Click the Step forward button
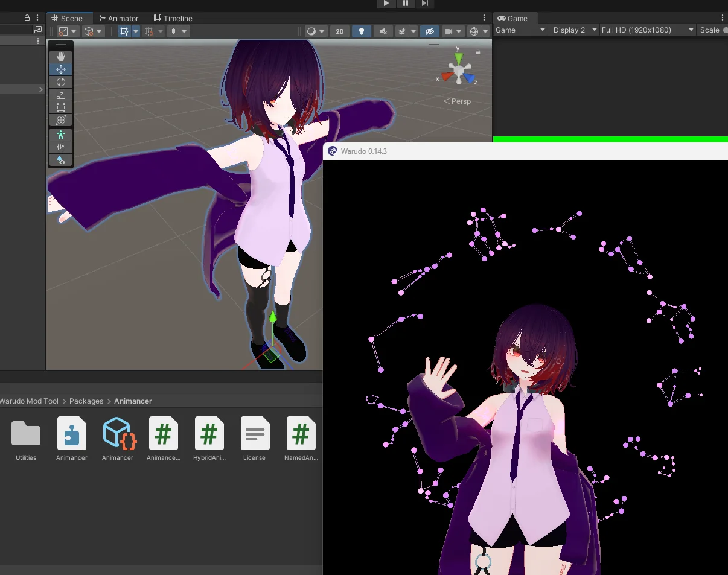This screenshot has width=728, height=575. (x=425, y=4)
